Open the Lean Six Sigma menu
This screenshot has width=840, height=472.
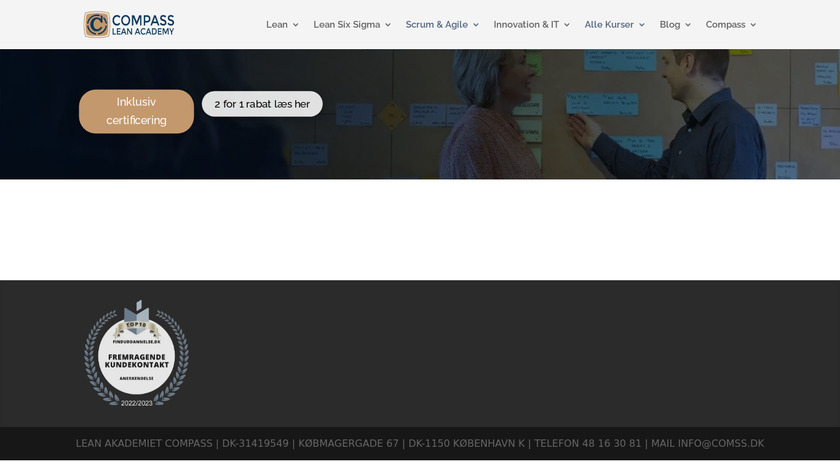pyautogui.click(x=347, y=25)
